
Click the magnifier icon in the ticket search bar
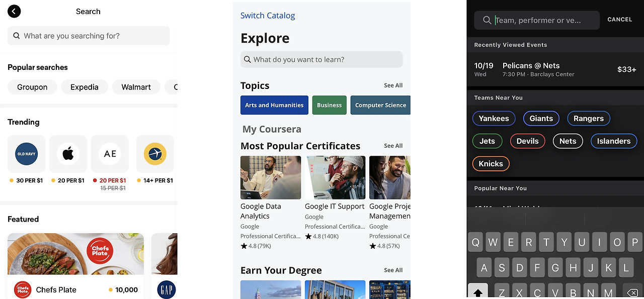click(487, 20)
